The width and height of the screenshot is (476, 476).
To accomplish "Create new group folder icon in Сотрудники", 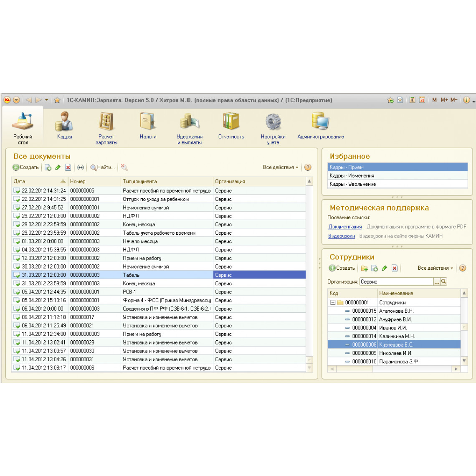I will tap(364, 268).
